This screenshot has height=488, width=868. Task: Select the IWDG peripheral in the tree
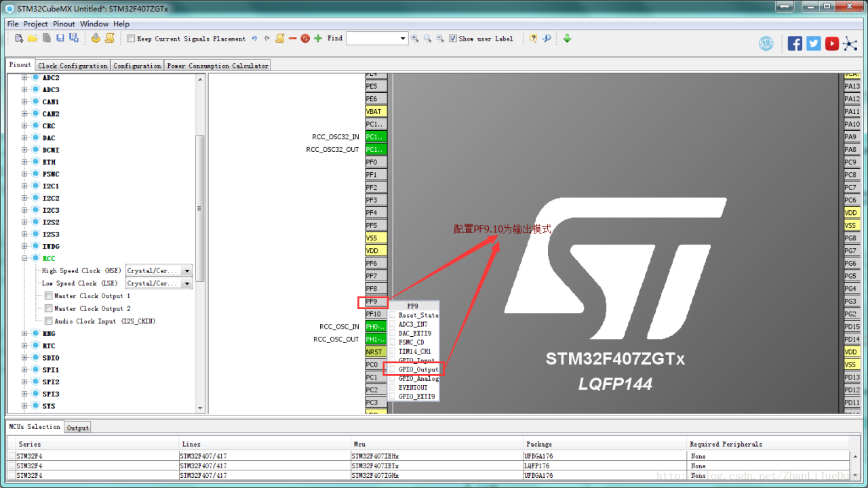pos(50,246)
